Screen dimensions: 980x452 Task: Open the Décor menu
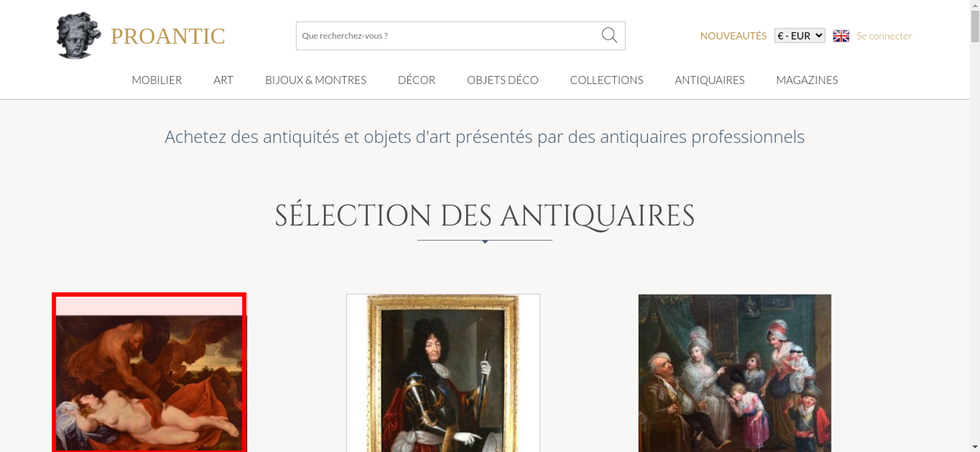pyautogui.click(x=416, y=80)
